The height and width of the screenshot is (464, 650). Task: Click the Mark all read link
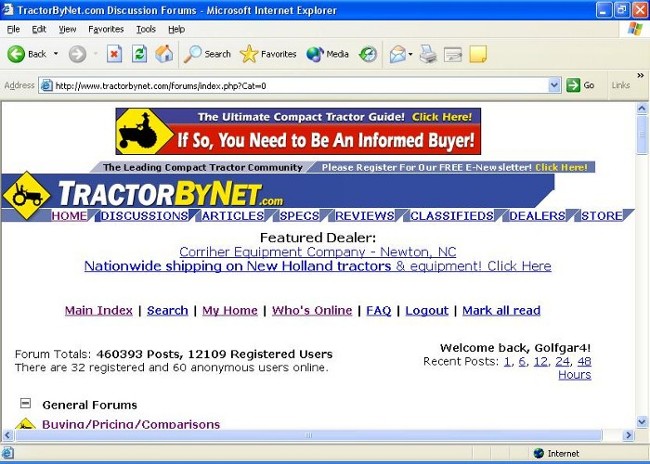502,311
